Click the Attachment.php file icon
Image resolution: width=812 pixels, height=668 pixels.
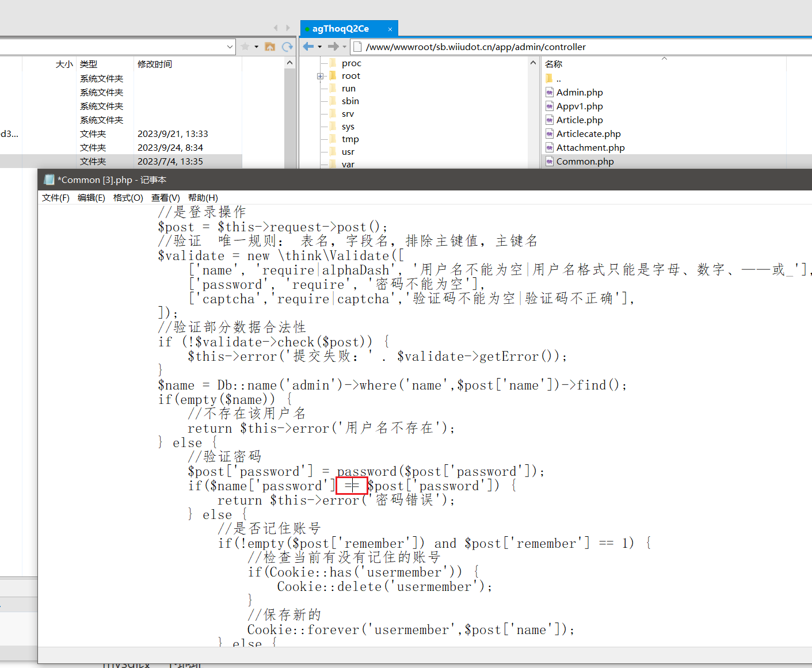point(550,147)
